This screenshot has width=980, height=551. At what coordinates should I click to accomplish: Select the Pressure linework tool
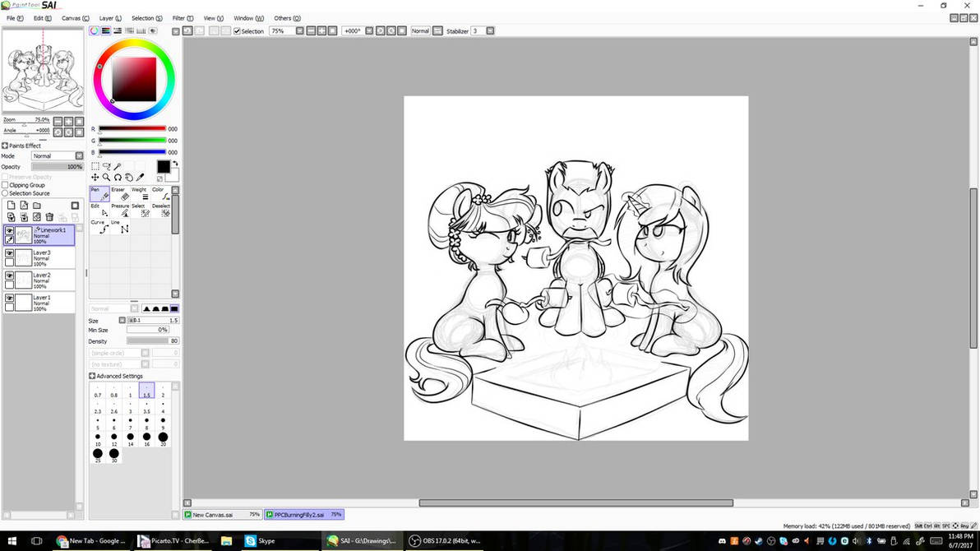120,211
